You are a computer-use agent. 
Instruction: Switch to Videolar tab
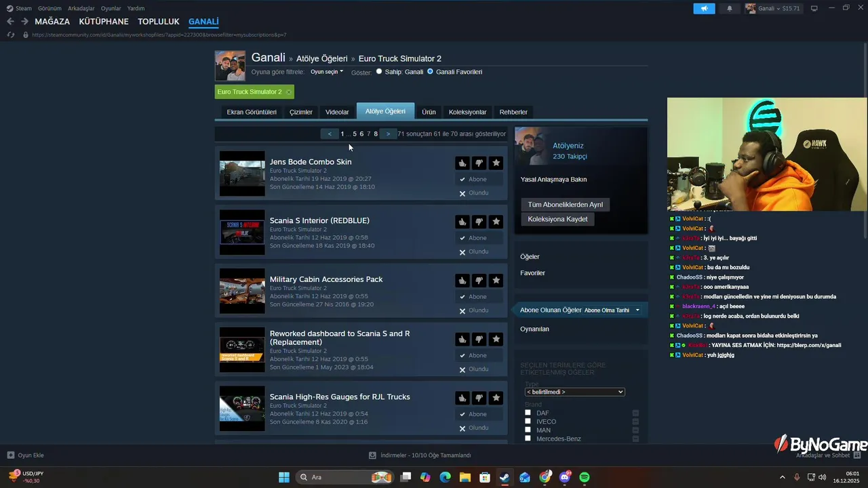337,112
